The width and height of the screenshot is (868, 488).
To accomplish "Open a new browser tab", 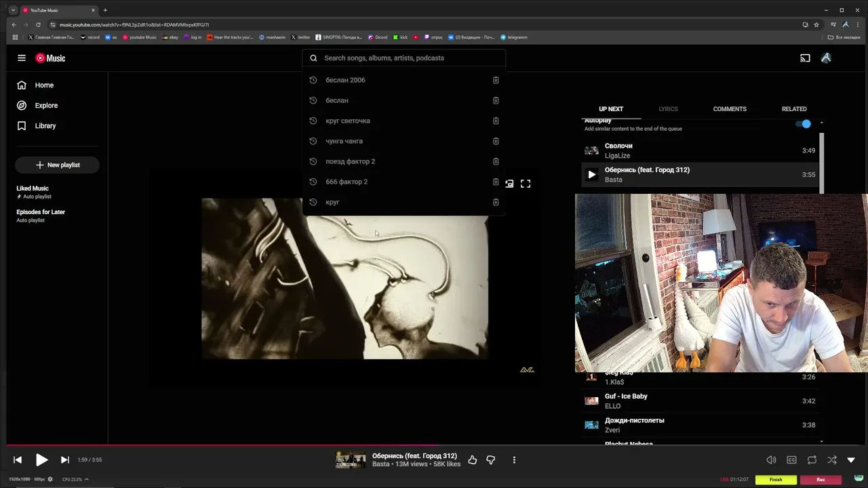I will tap(105, 10).
